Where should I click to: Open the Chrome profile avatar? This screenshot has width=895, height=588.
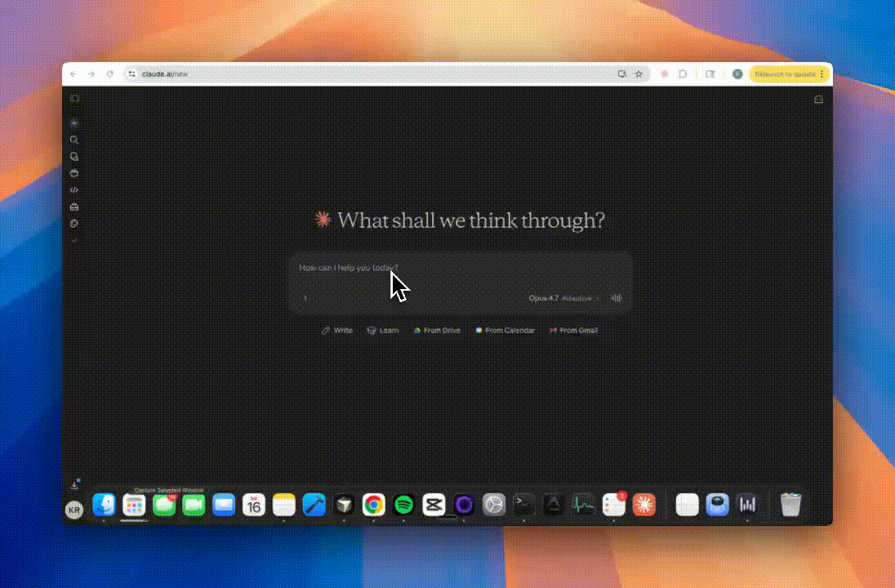[737, 74]
